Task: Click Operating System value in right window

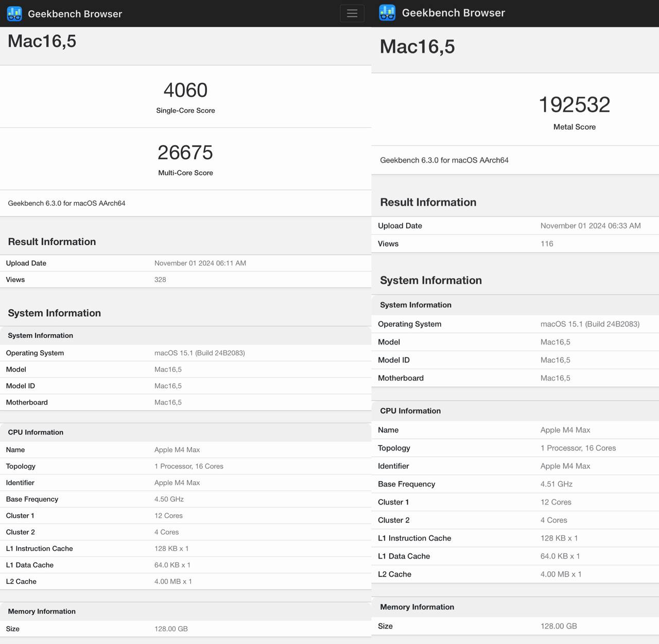Action: [590, 324]
